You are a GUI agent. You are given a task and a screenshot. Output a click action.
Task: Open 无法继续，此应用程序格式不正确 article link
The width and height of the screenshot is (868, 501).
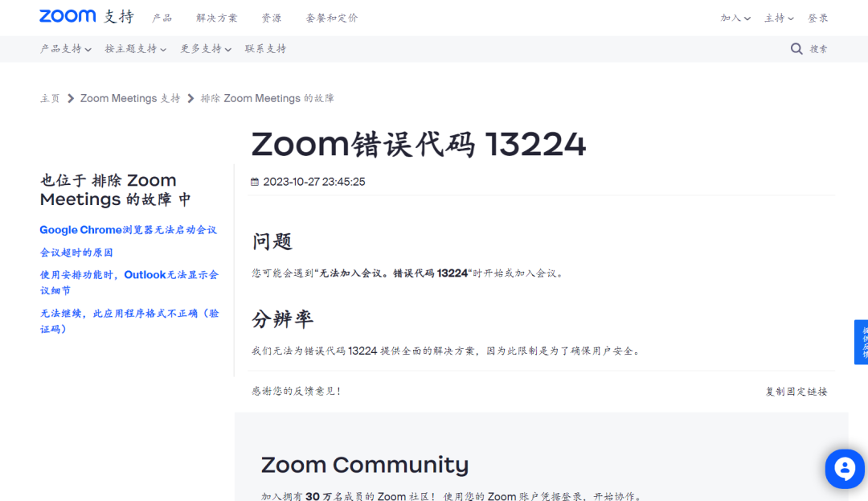point(129,321)
